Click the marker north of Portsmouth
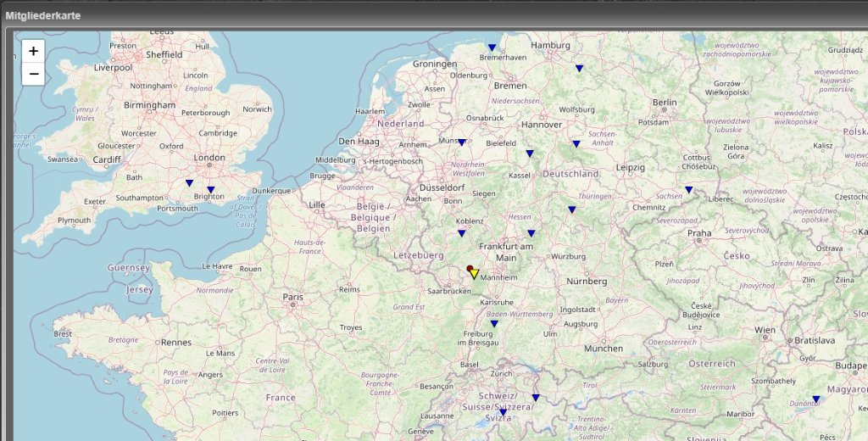Screen dimensions: 868x441 189,183
